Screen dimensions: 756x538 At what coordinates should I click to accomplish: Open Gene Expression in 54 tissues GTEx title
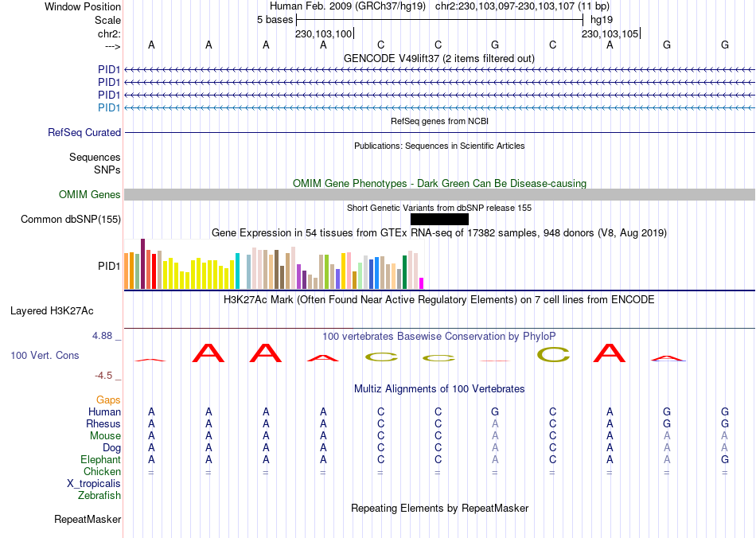click(438, 233)
